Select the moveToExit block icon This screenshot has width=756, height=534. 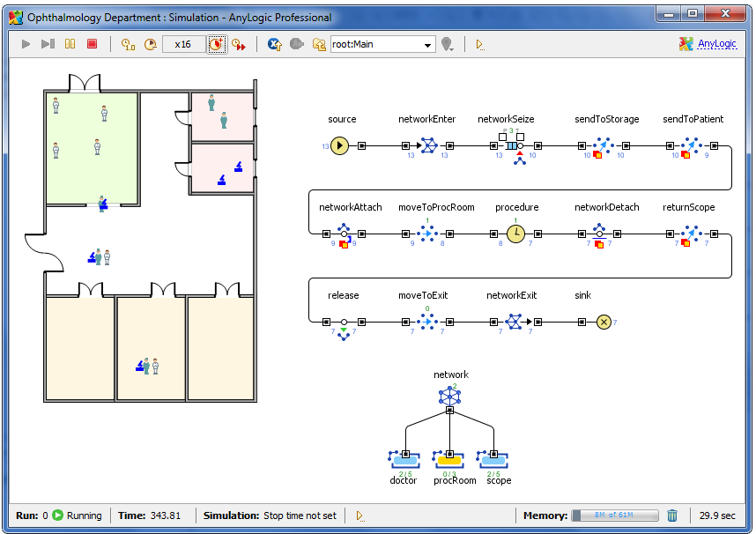pyautogui.click(x=427, y=322)
